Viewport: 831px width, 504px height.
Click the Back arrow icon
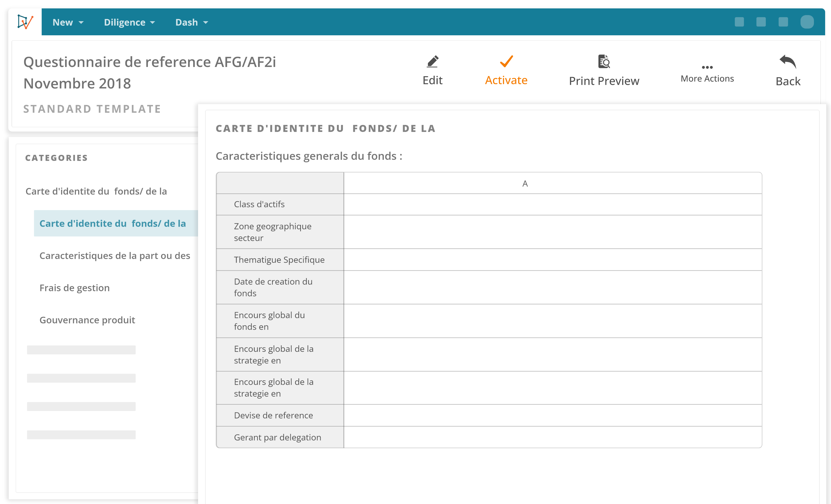click(x=787, y=61)
